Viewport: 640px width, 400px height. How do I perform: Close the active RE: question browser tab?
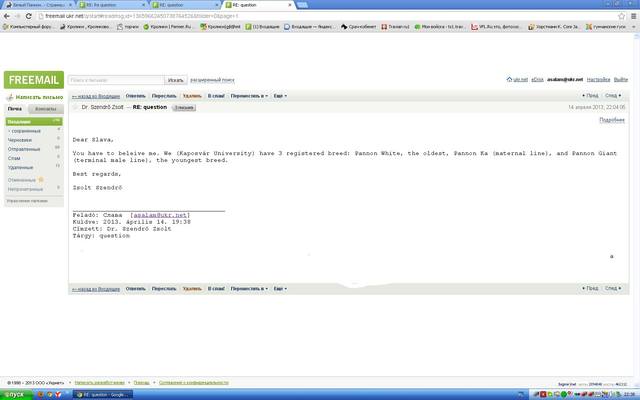(292, 5)
